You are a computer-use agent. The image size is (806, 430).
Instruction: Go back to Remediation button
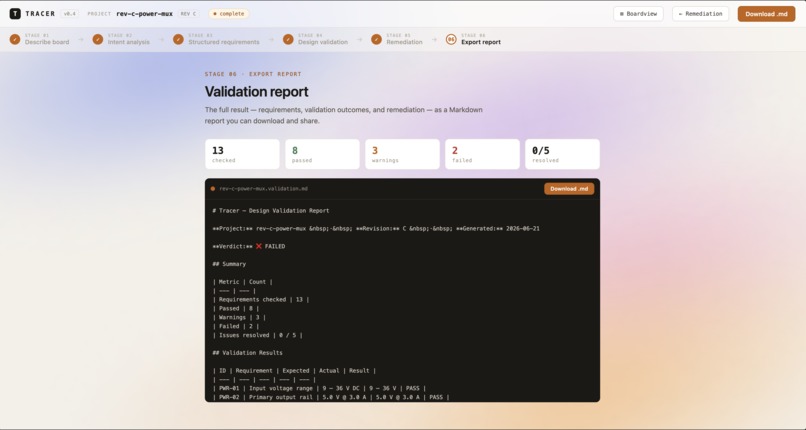click(700, 14)
